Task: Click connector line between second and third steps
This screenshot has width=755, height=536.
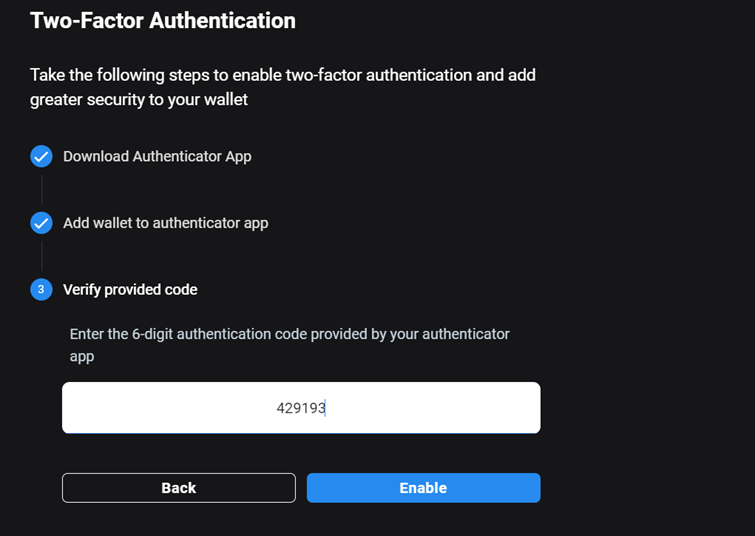Action: (x=42, y=256)
